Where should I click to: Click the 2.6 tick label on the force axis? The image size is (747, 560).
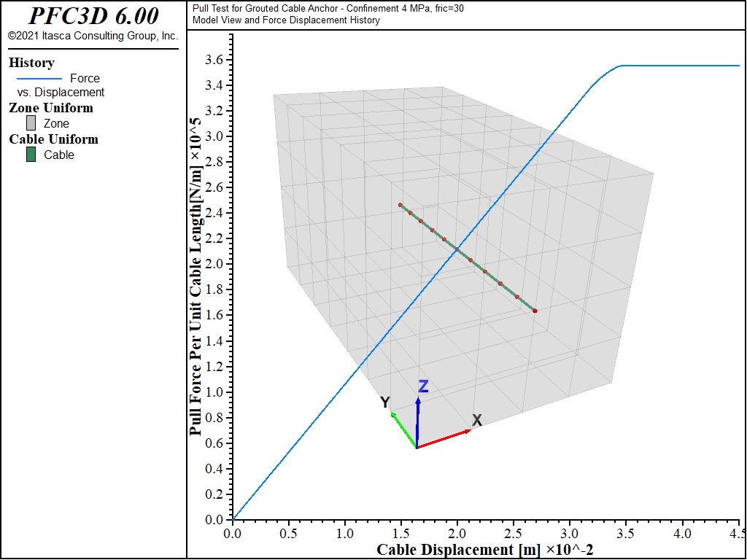(x=215, y=187)
